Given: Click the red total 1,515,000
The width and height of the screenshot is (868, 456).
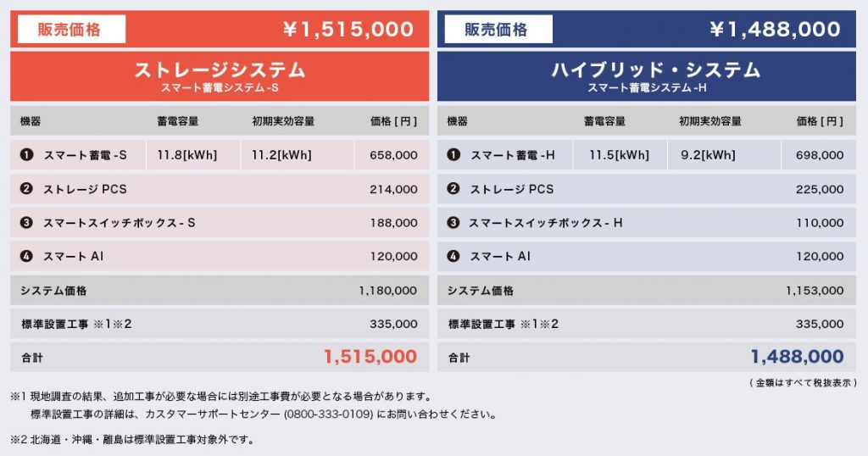Looking at the screenshot, I should 370,357.
